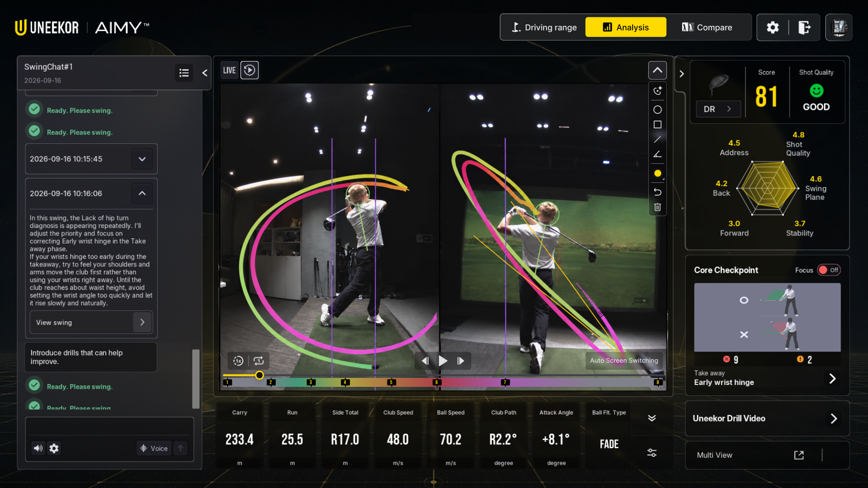
Task: Select the square drawing tool
Action: coord(657,125)
